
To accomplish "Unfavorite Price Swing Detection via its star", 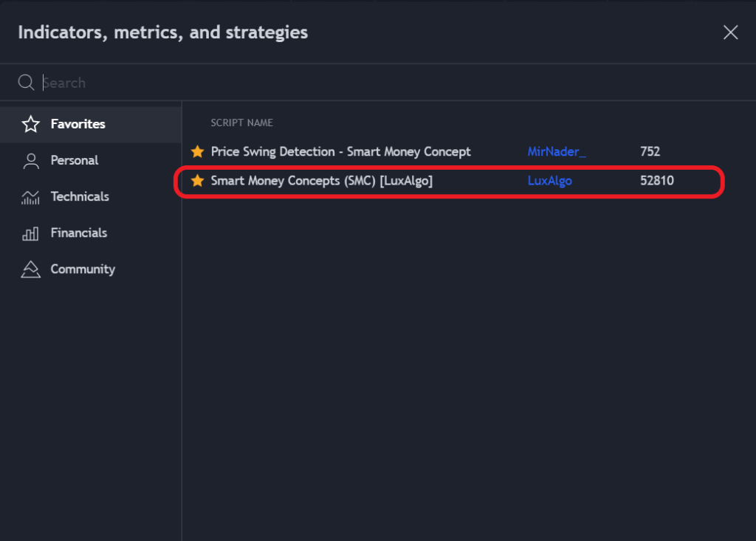I will click(x=197, y=151).
